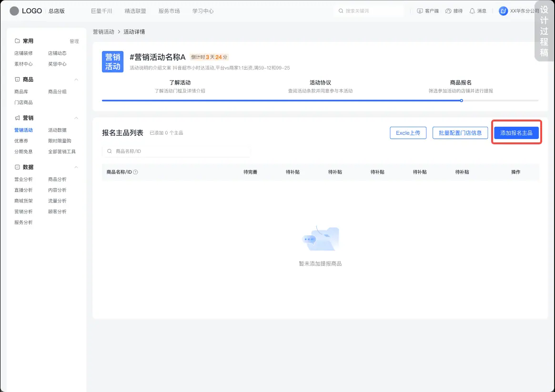Open 服务分析 in sidebar
Image resolution: width=555 pixels, height=392 pixels.
(23, 222)
